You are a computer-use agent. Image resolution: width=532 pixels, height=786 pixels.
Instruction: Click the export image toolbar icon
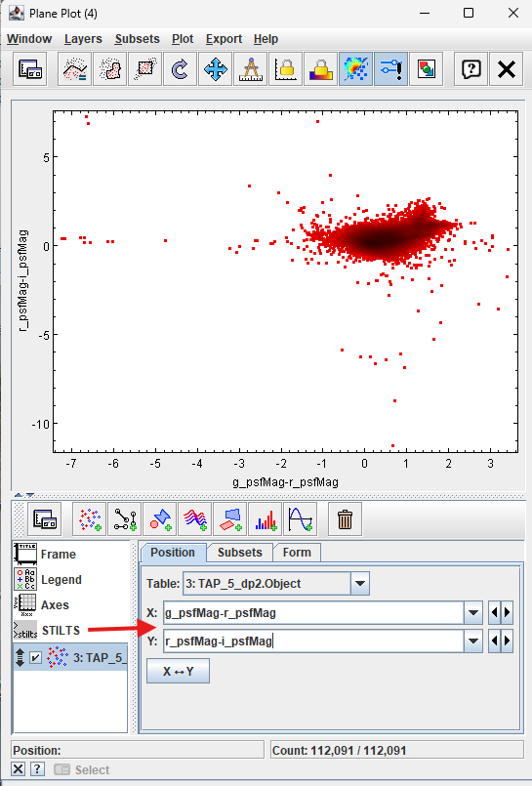(x=426, y=68)
